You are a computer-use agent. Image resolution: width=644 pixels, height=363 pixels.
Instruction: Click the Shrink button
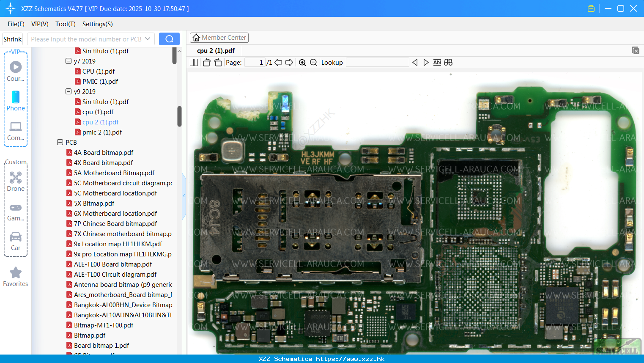13,39
